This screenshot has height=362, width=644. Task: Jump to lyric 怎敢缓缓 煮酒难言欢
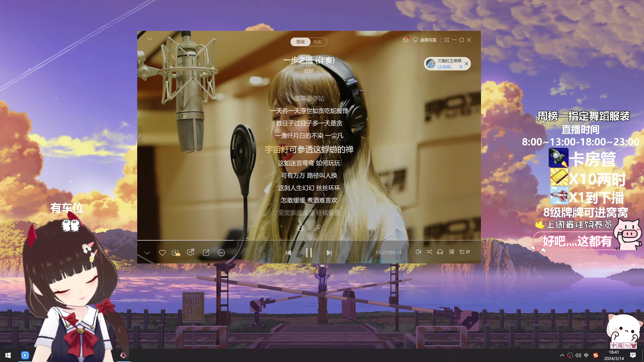309,200
